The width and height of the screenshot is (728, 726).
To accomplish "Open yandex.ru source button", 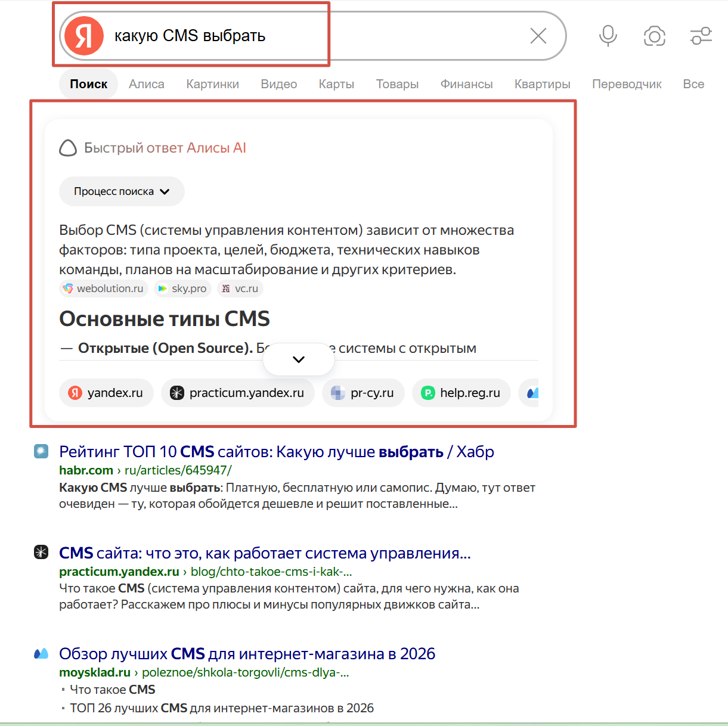I will (x=106, y=393).
